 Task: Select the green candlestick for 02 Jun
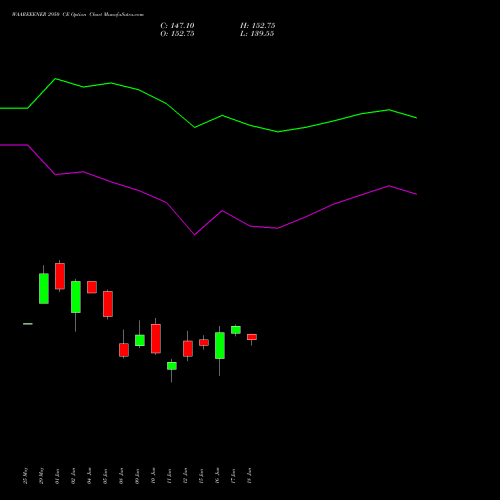click(x=76, y=297)
